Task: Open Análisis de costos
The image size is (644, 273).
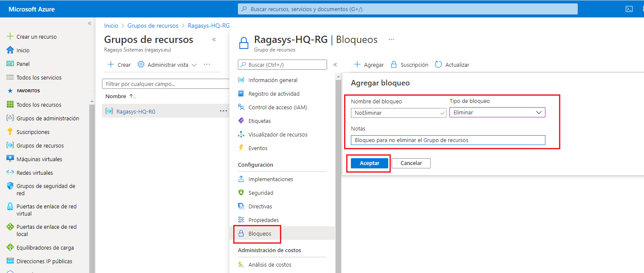Action: point(265,264)
